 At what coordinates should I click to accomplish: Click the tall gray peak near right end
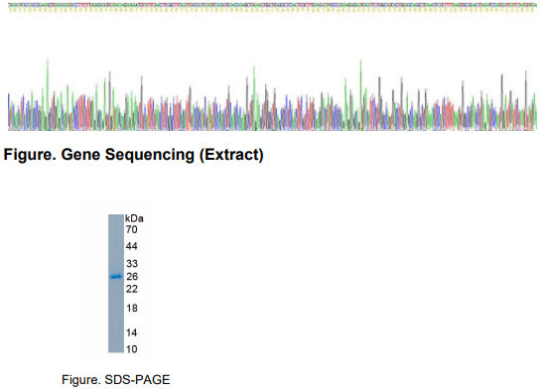coord(526,92)
